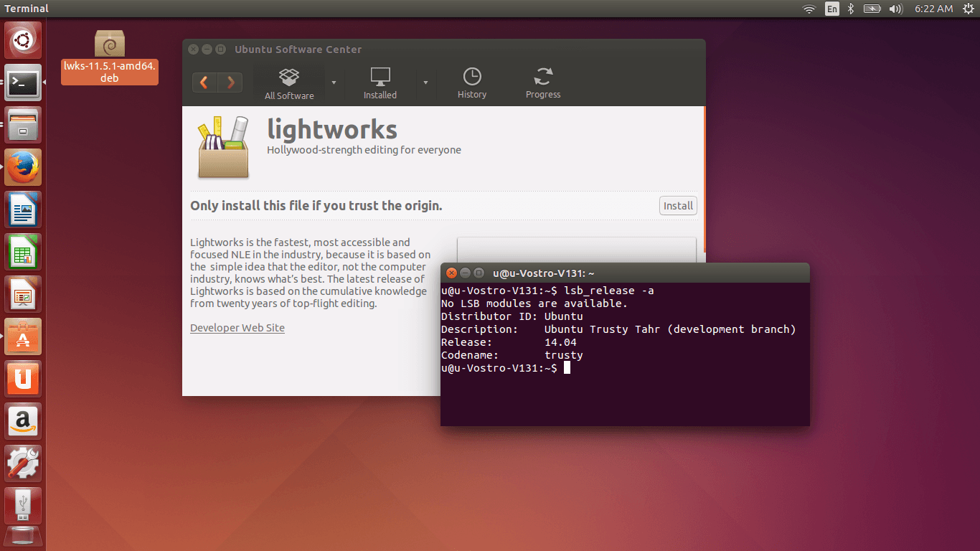Viewport: 980px width, 551px height.
Task: Open History view
Action: (x=472, y=84)
